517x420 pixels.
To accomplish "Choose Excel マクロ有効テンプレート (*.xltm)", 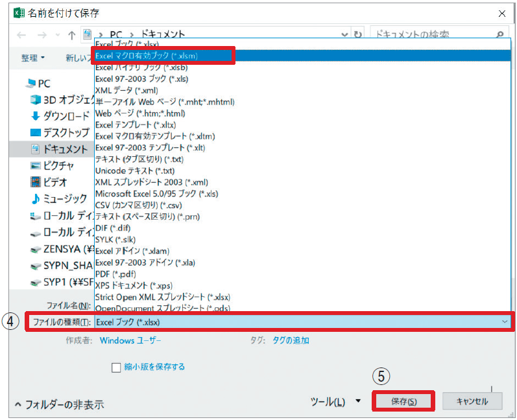I will tap(302, 136).
